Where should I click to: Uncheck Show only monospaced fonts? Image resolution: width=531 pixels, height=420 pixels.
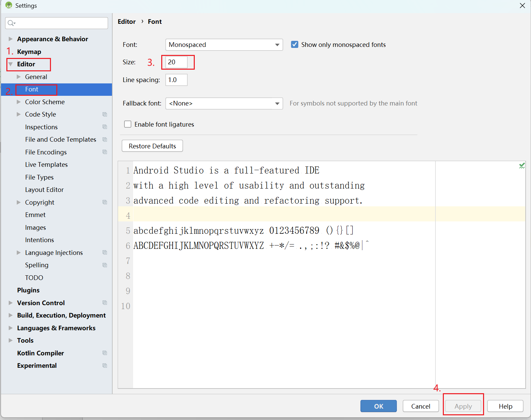[295, 45]
